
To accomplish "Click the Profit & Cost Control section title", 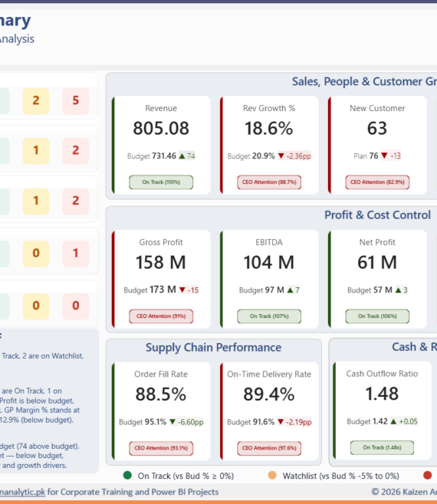I will [377, 214].
